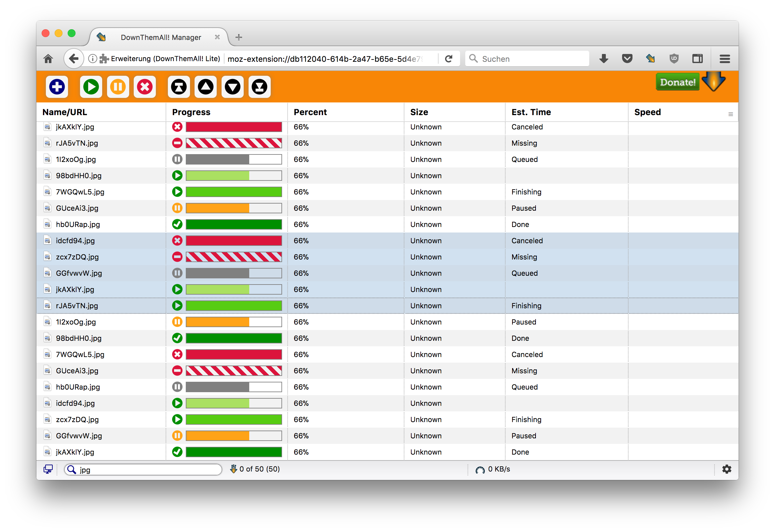Move selection to top of queue
Screen dimensions: 775x532
click(179, 87)
